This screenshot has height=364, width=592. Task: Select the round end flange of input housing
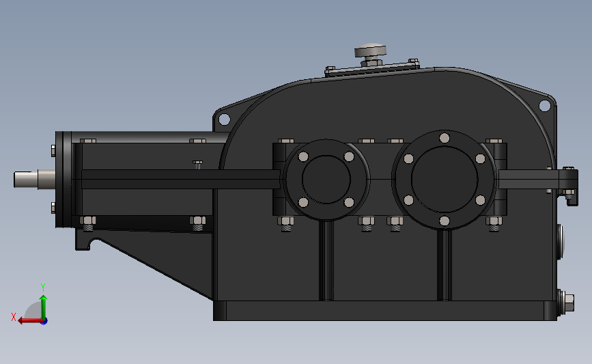(x=64, y=180)
